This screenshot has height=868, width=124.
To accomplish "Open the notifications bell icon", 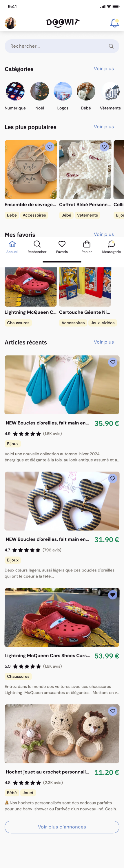I will pos(114,23).
